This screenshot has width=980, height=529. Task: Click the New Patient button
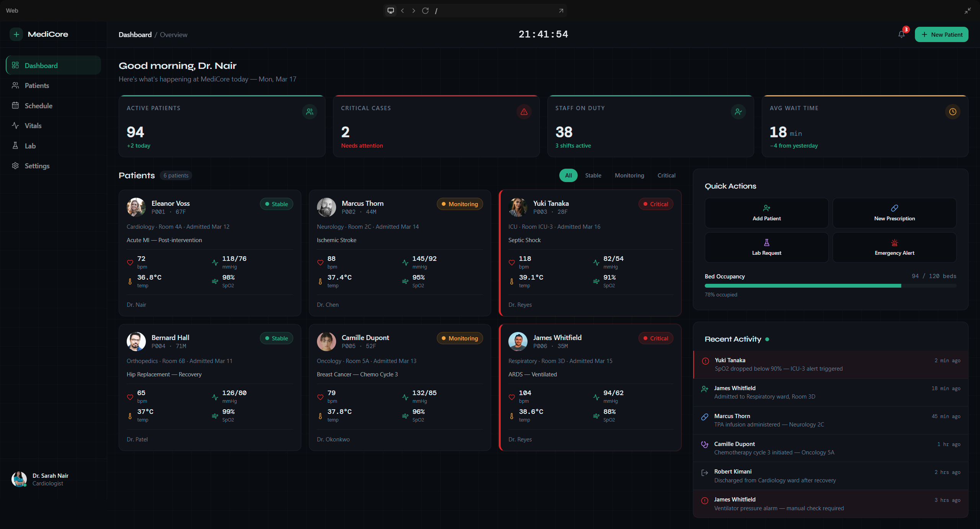[x=941, y=34]
